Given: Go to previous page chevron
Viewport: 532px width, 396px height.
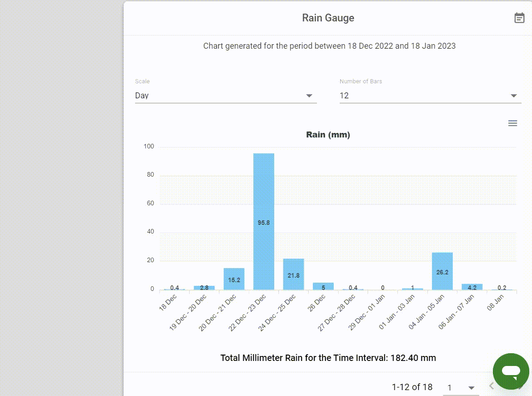Looking at the screenshot, I should point(491,386).
